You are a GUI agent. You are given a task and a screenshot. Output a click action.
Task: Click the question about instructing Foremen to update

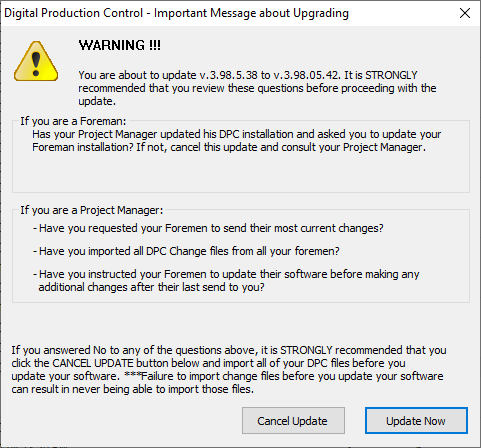click(x=226, y=280)
